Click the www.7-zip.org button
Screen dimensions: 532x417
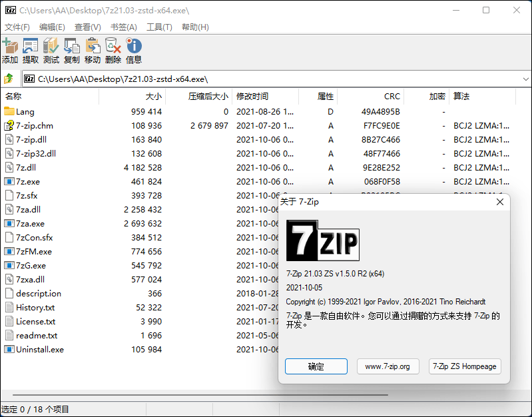click(x=388, y=366)
